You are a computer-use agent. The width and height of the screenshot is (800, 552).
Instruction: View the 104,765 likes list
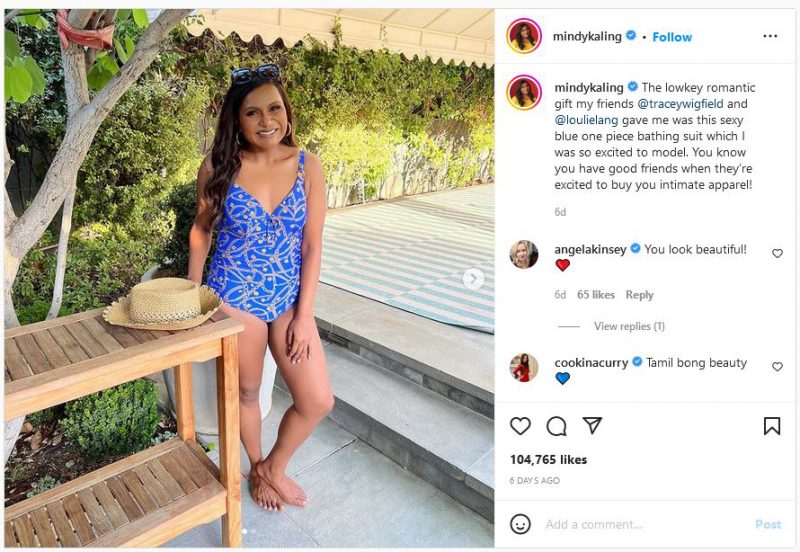(548, 460)
